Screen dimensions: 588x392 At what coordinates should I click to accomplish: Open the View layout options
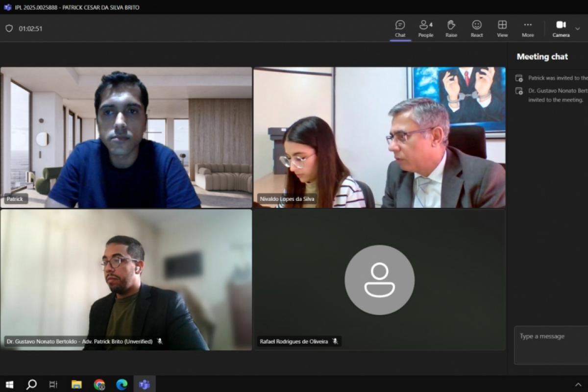(502, 28)
